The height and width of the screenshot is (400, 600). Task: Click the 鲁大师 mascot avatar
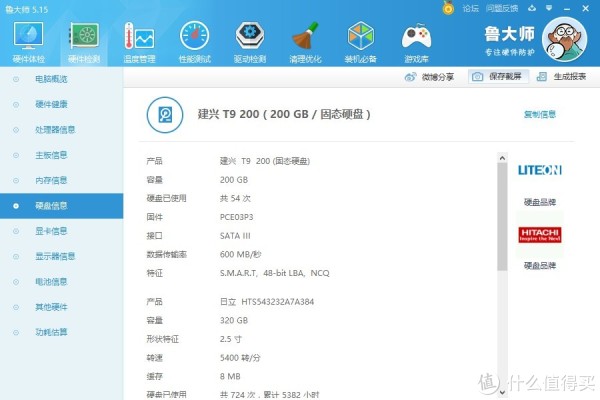click(x=564, y=39)
